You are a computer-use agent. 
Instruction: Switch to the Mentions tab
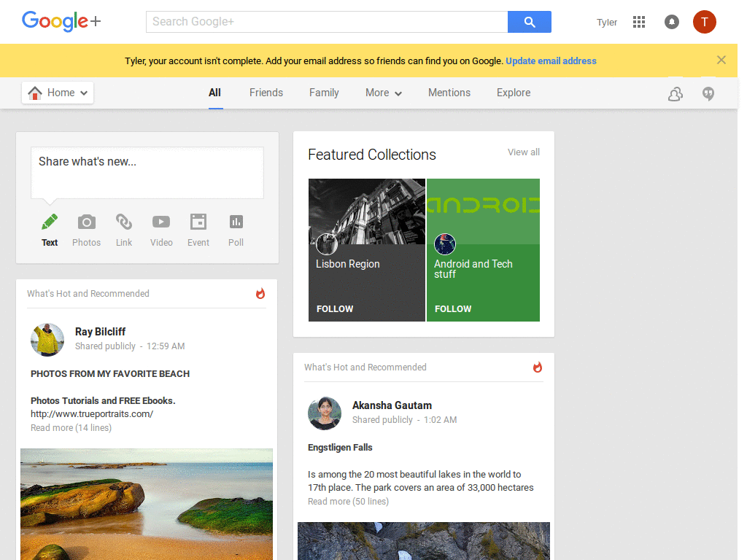[449, 93]
